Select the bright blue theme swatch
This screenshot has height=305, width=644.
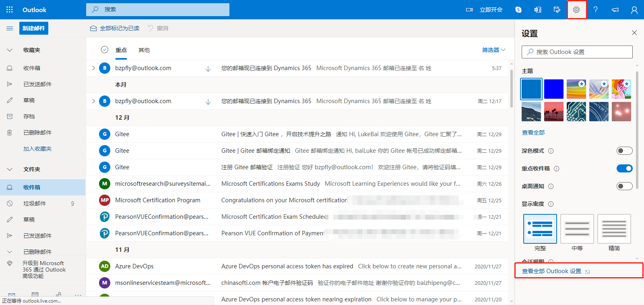pyautogui.click(x=554, y=89)
